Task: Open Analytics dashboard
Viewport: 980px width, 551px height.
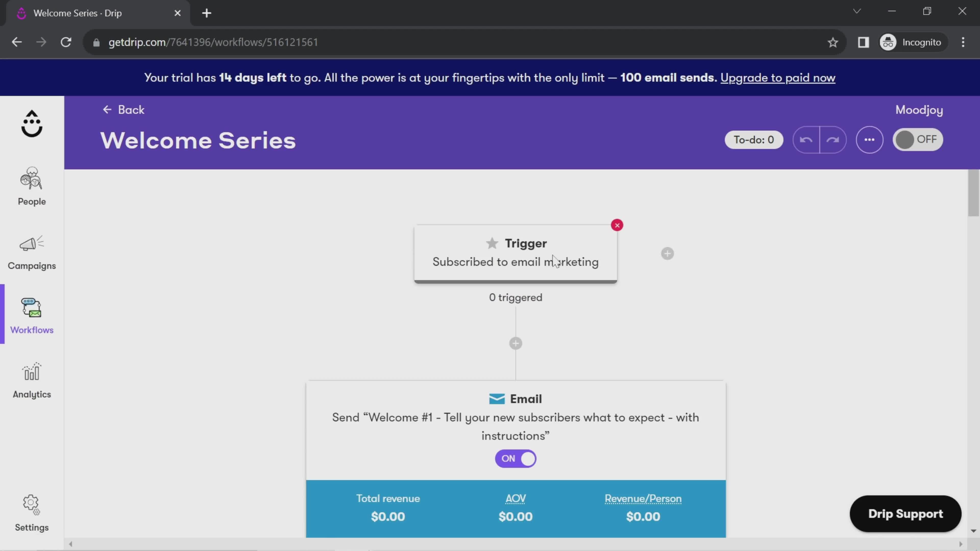Action: 32,380
